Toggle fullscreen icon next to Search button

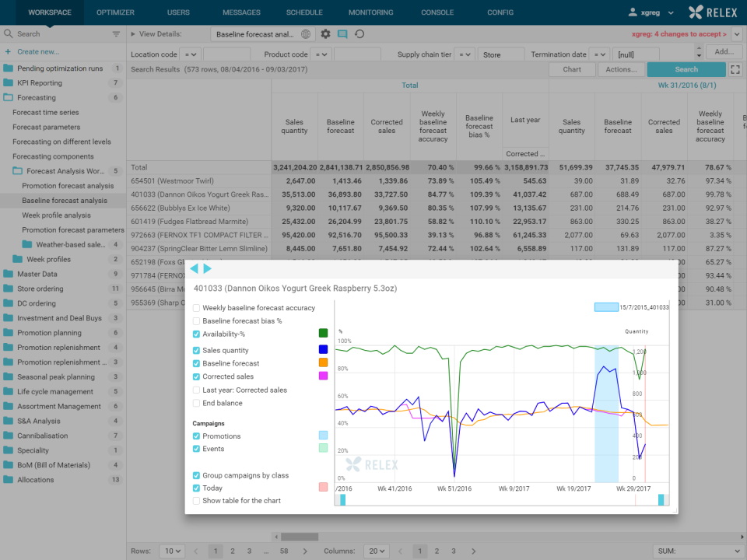(x=735, y=69)
